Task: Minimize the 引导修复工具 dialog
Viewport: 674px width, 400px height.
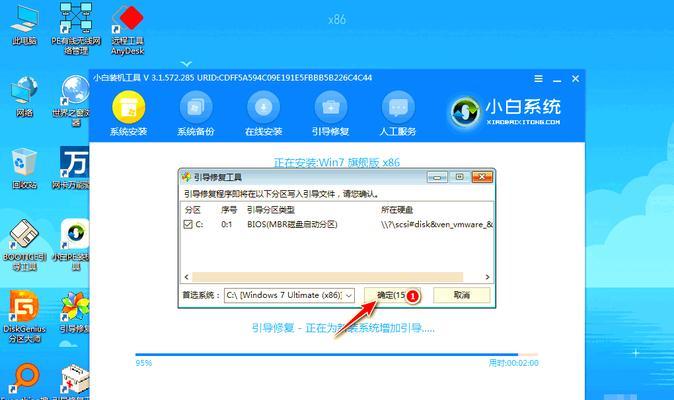Action: pos(437,177)
